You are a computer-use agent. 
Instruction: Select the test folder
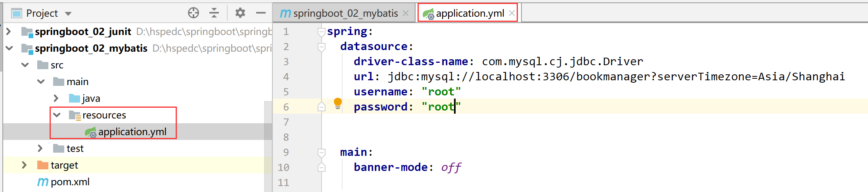click(75, 148)
